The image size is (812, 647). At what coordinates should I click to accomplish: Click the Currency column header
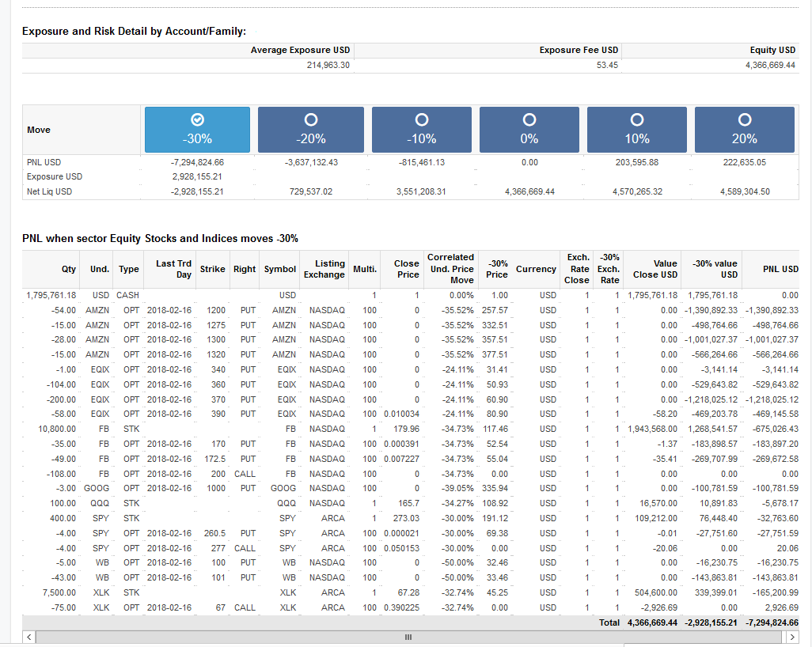536,269
